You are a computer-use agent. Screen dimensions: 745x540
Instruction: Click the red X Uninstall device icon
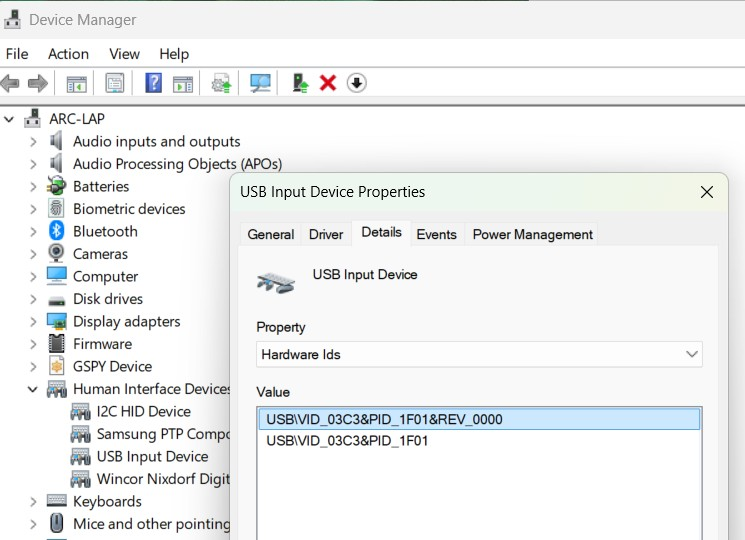(x=327, y=83)
